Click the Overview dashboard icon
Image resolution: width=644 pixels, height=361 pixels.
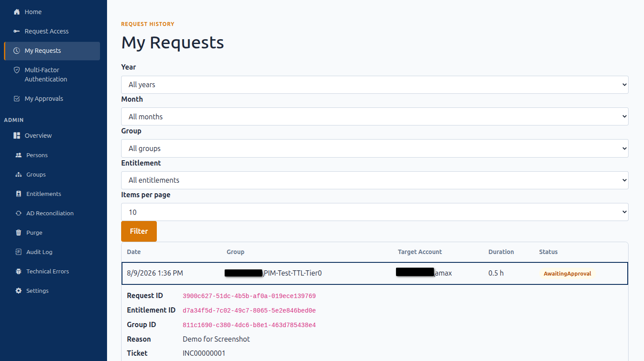pyautogui.click(x=17, y=136)
